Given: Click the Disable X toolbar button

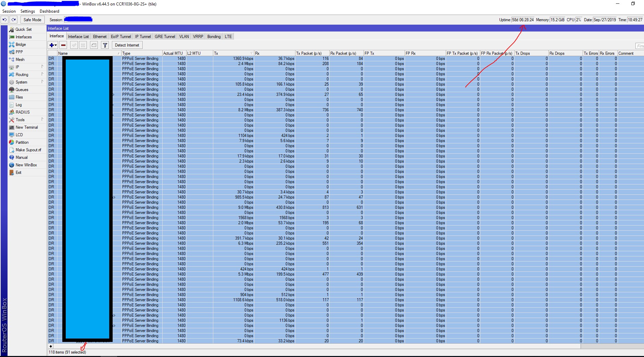Looking at the screenshot, I should pos(83,45).
